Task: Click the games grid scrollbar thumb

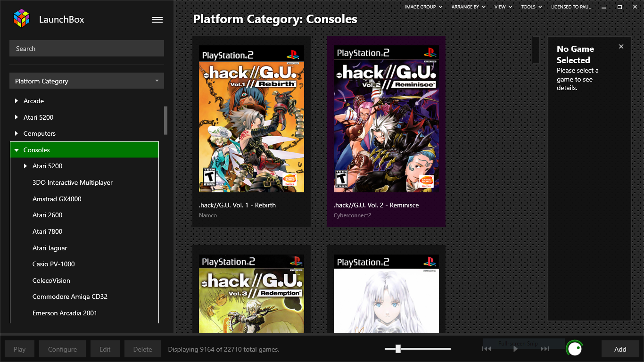Action: click(536, 49)
